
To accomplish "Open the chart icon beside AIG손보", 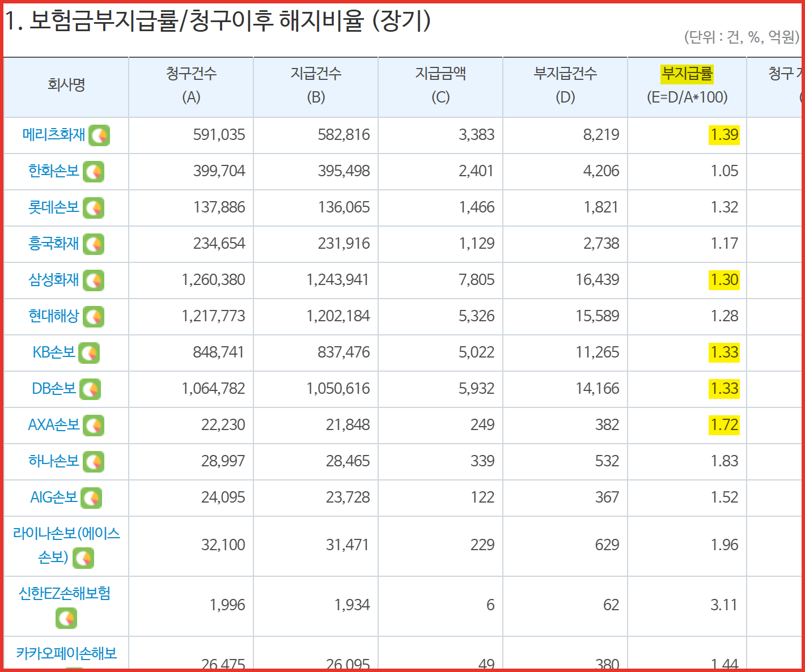I will (91, 498).
